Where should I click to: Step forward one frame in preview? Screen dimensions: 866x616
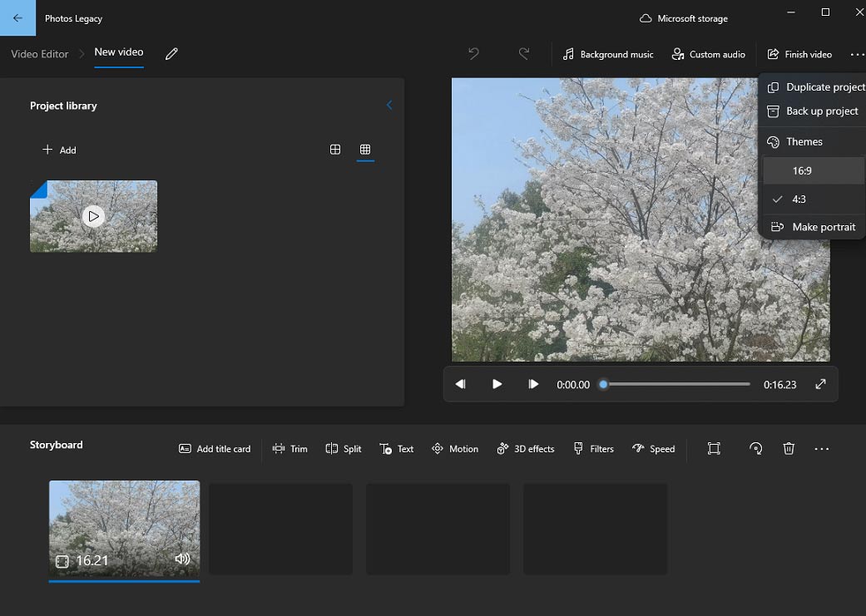pos(533,384)
